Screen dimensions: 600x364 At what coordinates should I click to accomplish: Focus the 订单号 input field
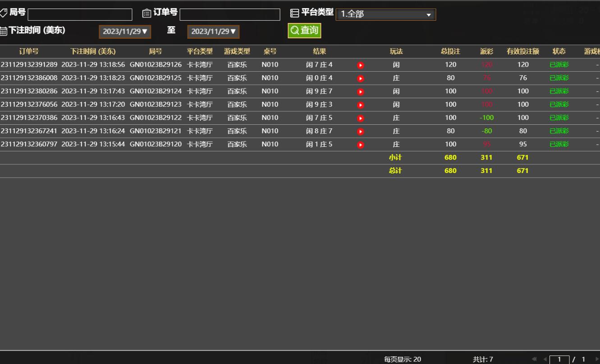click(230, 14)
